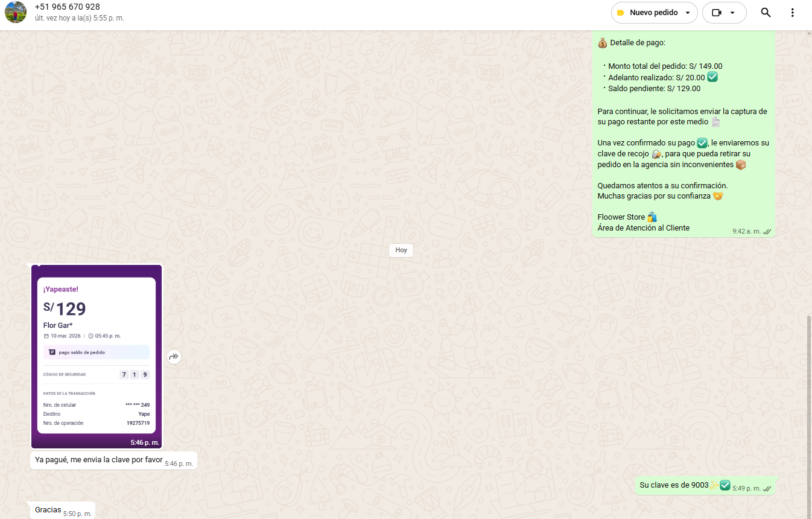
Task: Click the chat's vertical scrollbar
Action: (x=809, y=416)
